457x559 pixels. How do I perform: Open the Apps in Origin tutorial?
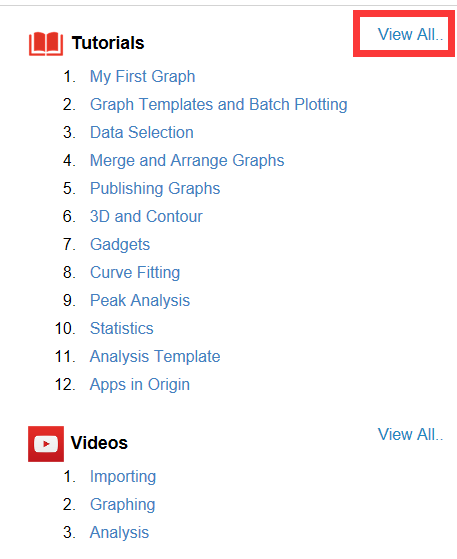point(140,385)
